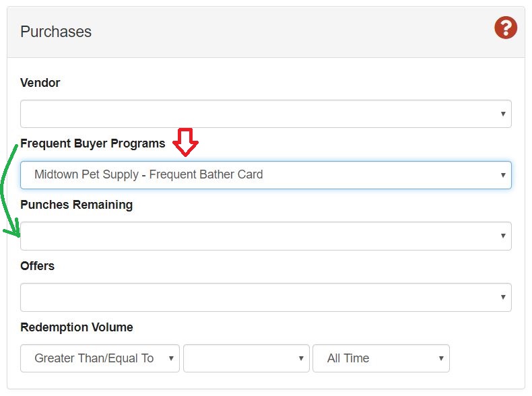Image resolution: width=532 pixels, height=396 pixels.
Task: Click the green curved arrow annotation
Action: [8, 195]
